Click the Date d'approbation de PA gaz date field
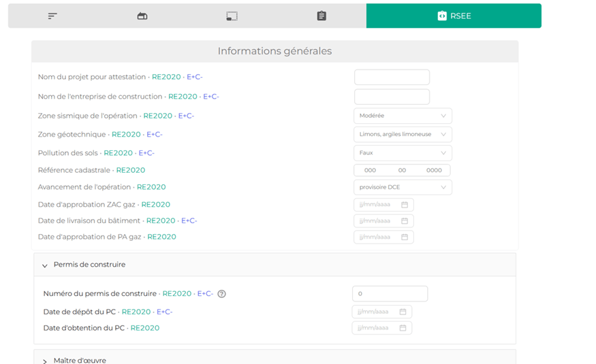The height and width of the screenshot is (364, 596). point(383,237)
